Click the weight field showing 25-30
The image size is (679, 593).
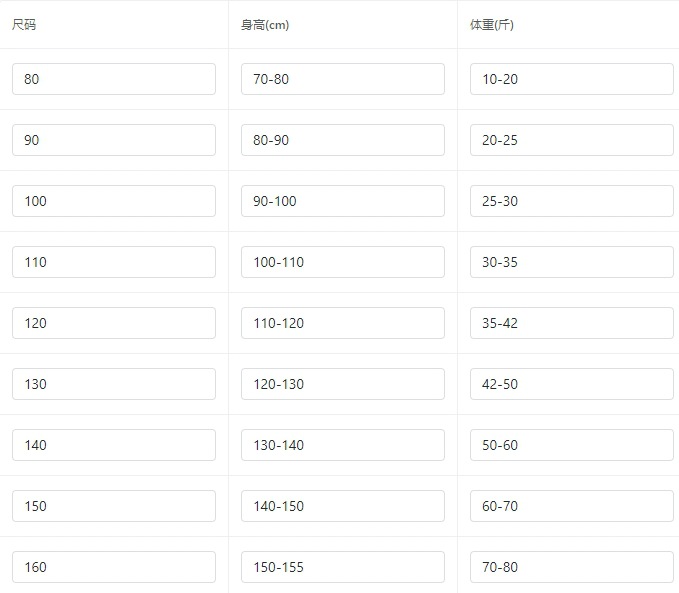click(572, 201)
